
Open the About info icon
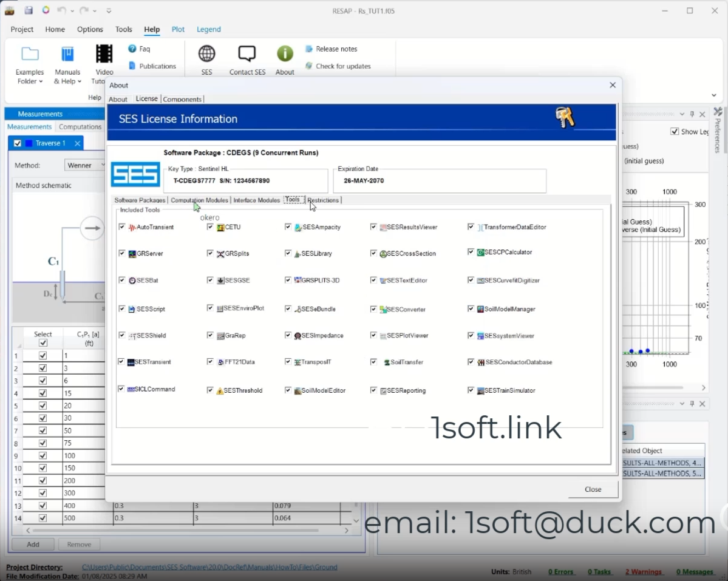pos(285,54)
